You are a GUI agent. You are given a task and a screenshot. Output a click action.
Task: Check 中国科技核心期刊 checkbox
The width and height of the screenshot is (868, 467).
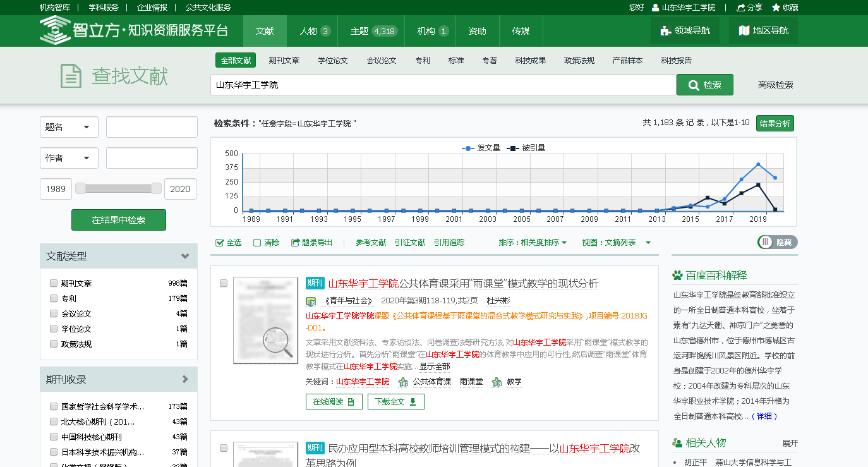click(54, 437)
